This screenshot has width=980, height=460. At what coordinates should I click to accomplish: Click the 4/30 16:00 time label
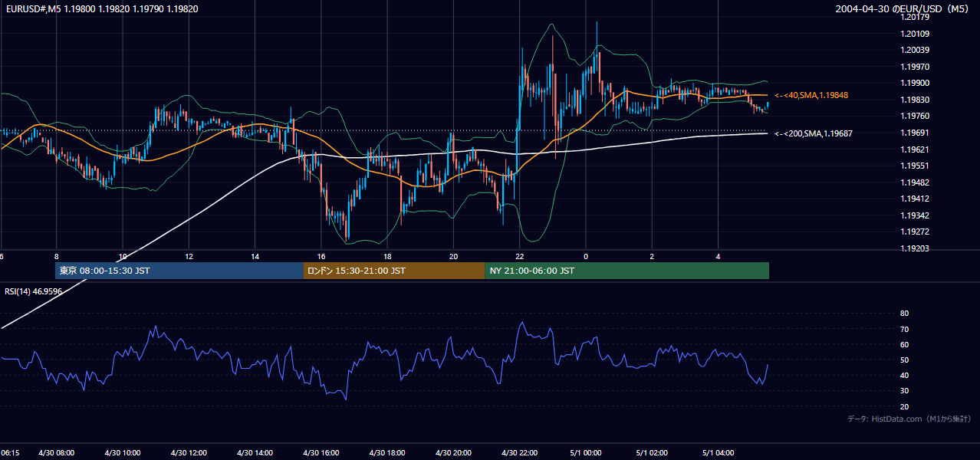pos(321,453)
